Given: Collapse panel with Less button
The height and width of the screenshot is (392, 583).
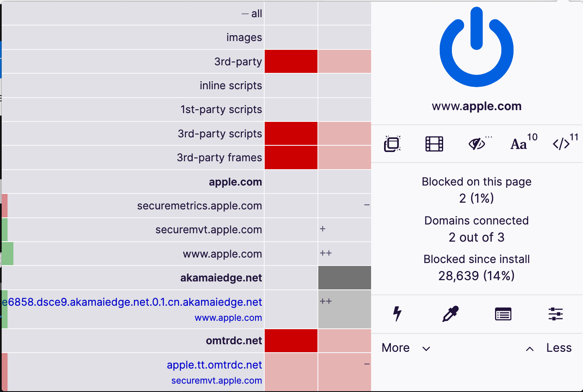Looking at the screenshot, I should click(549, 348).
